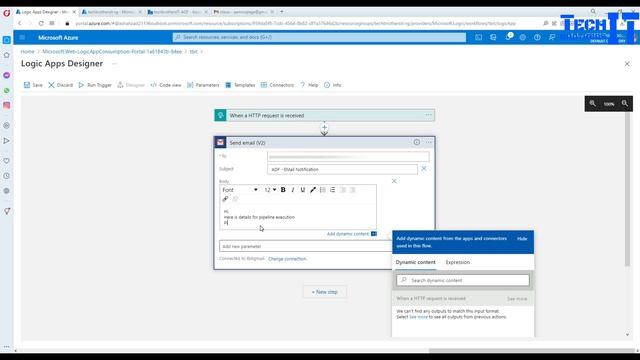Screen dimensions: 640x360
Task: Open Azure feedback icon
Action: point(552,38)
